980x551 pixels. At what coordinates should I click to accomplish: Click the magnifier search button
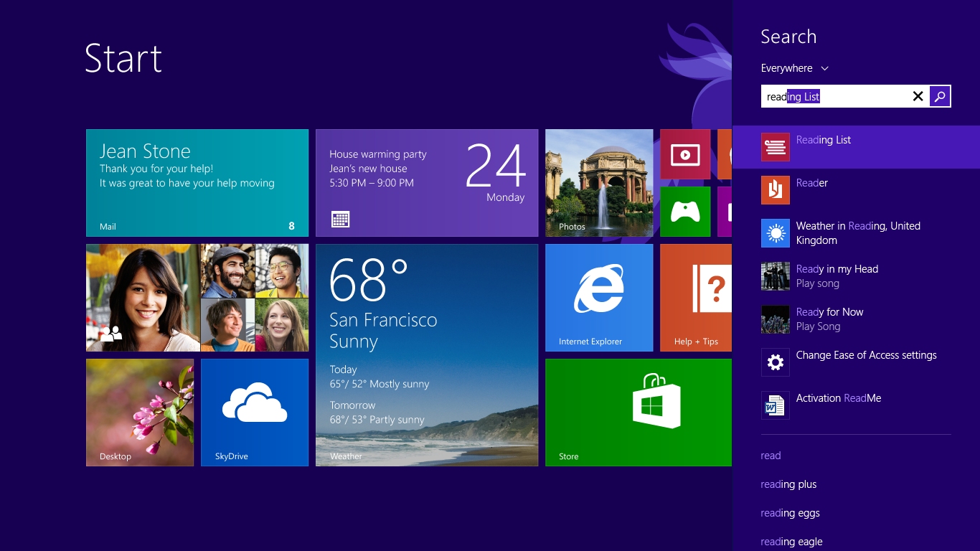point(940,96)
